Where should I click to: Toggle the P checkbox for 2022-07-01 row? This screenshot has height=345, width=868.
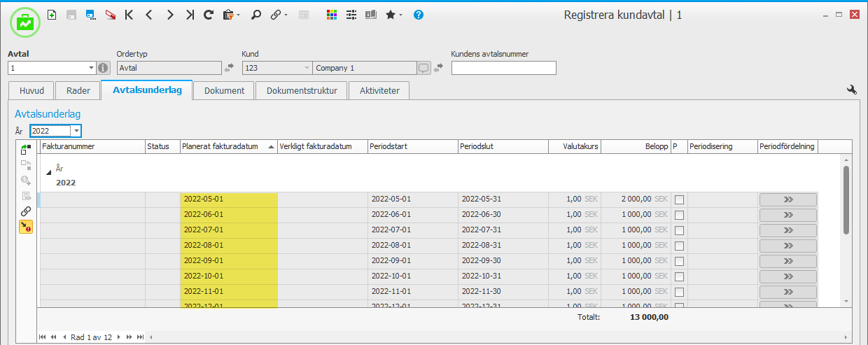(x=679, y=230)
